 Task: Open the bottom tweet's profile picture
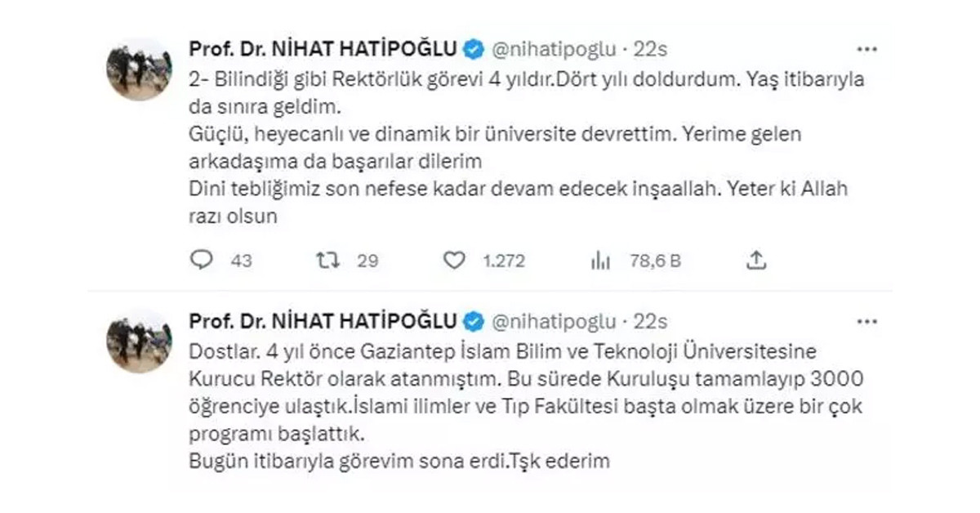tap(139, 341)
